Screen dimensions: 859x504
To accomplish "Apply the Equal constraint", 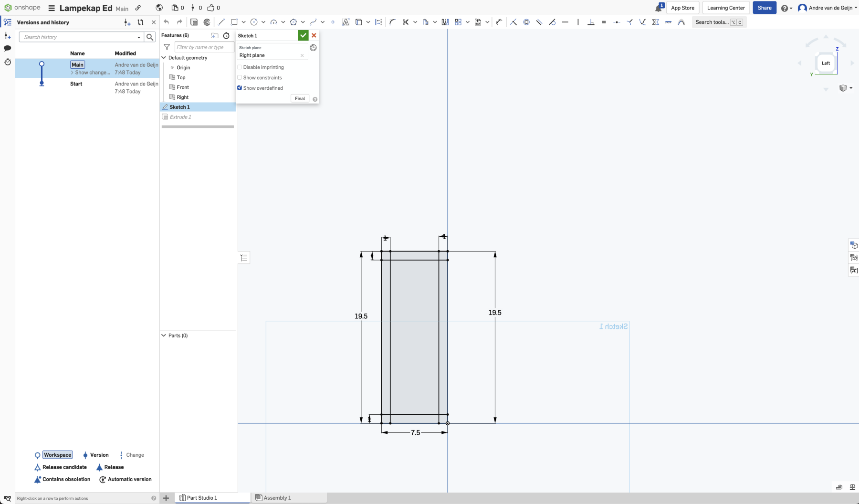I will coord(604,22).
